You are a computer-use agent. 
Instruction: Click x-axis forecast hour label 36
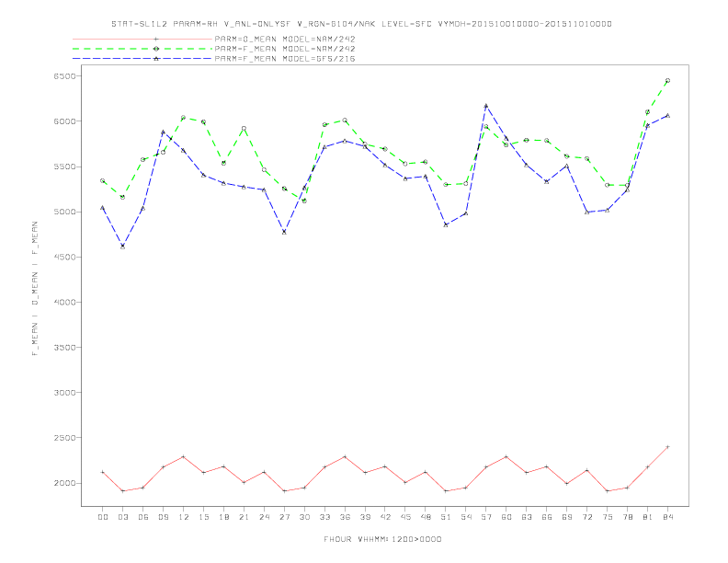pos(345,517)
